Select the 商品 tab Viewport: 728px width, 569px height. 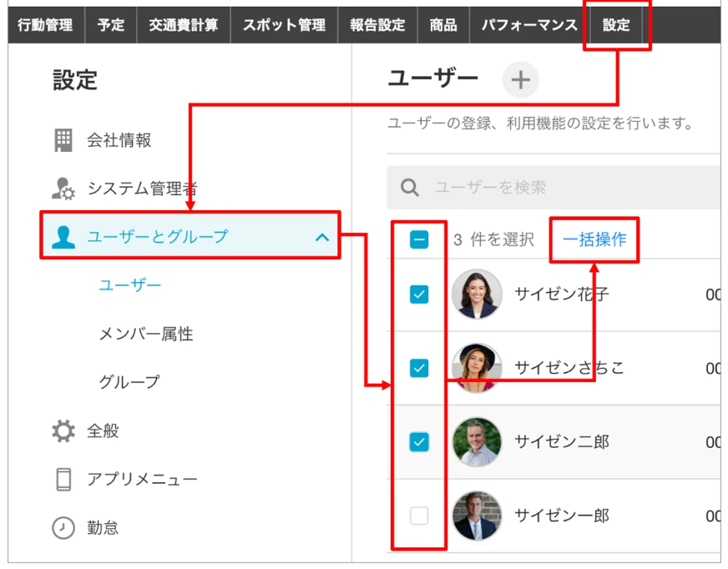pyautogui.click(x=443, y=25)
